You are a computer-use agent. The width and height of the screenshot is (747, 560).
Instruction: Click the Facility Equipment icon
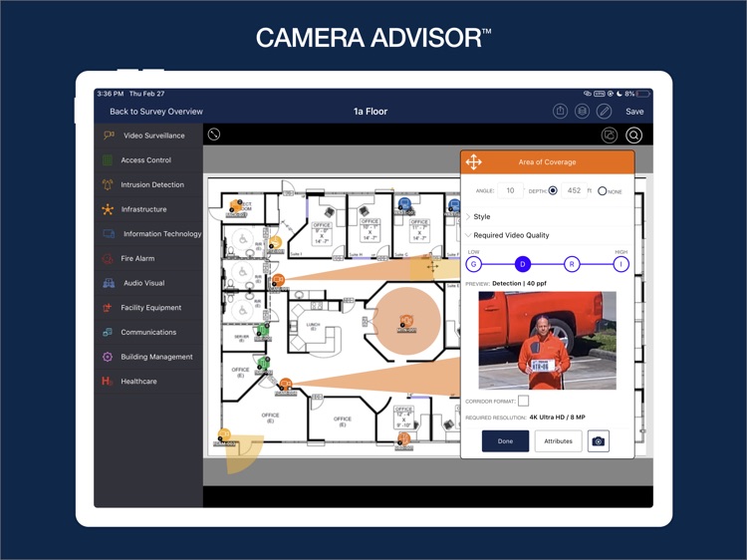click(x=108, y=308)
